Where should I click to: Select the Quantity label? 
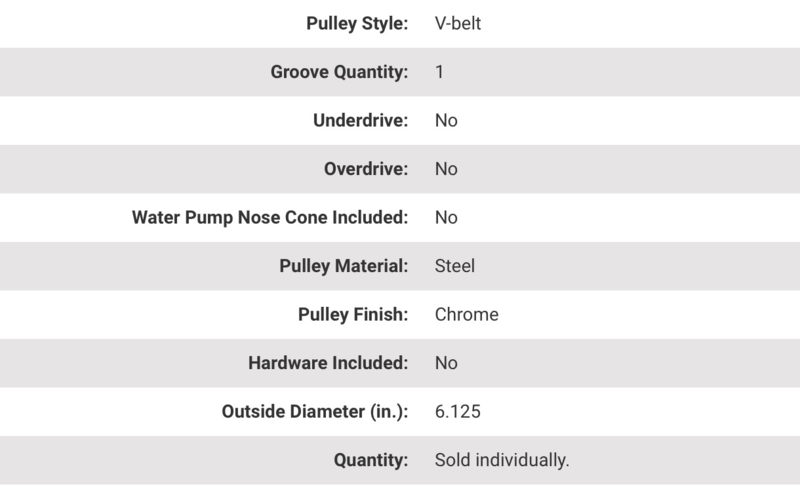tap(371, 460)
